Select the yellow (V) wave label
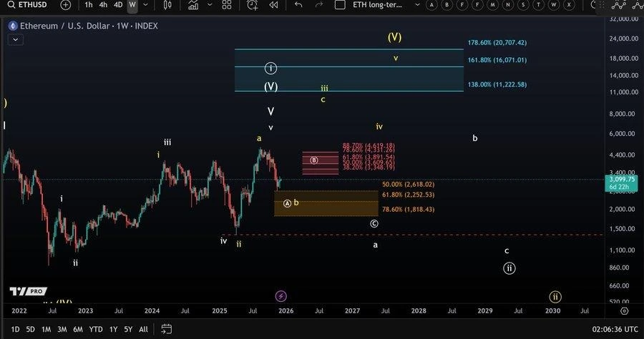This screenshot has height=339, width=644. [x=394, y=37]
